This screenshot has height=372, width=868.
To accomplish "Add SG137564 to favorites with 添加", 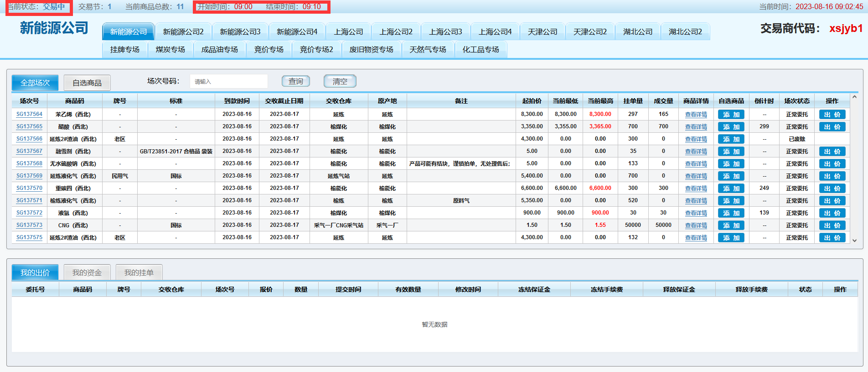I will coord(731,115).
